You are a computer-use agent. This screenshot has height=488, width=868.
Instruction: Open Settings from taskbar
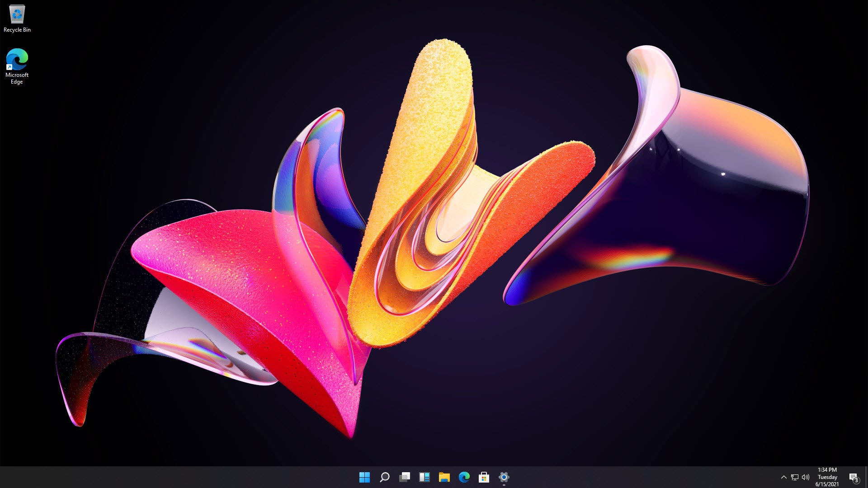[504, 477]
